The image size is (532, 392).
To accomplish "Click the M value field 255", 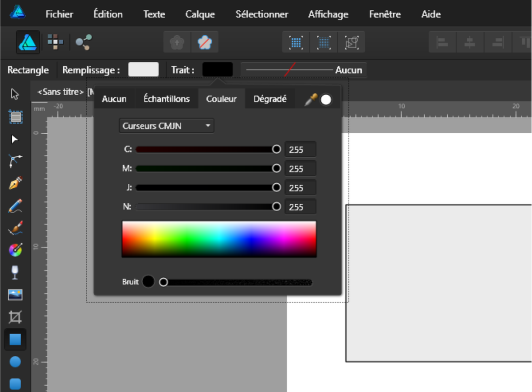I will coord(300,169).
